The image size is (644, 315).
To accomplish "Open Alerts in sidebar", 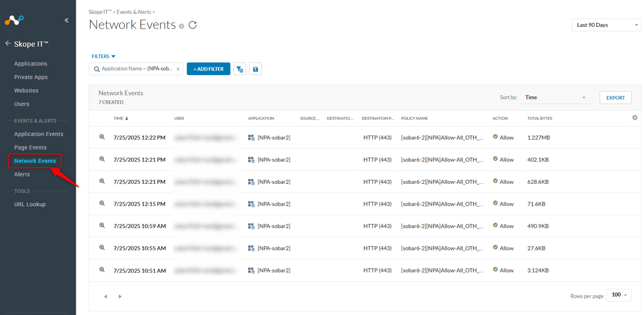I will click(x=22, y=174).
